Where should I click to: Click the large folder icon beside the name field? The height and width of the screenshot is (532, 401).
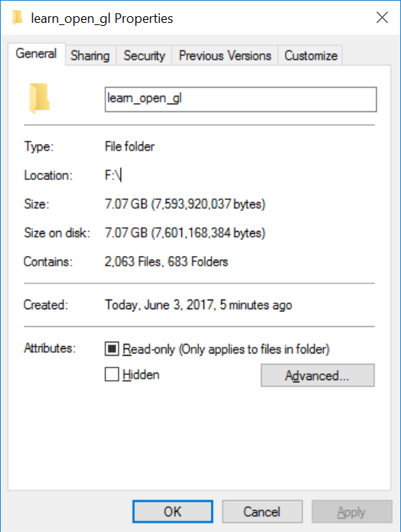[39, 98]
